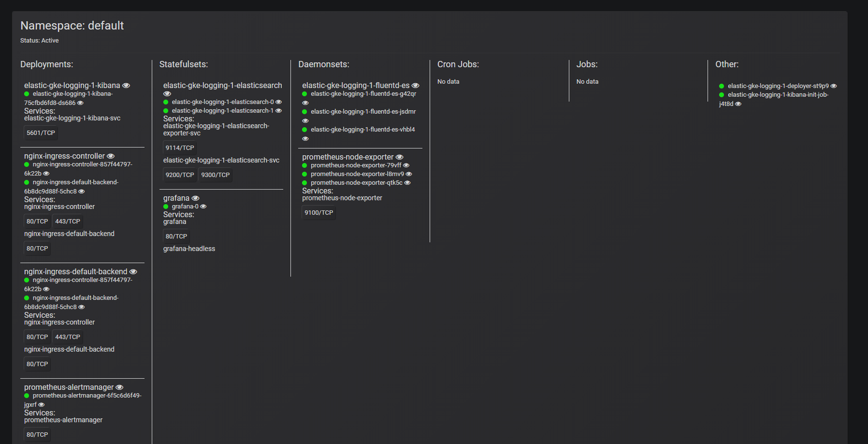Click No data text under Jobs

tap(588, 82)
